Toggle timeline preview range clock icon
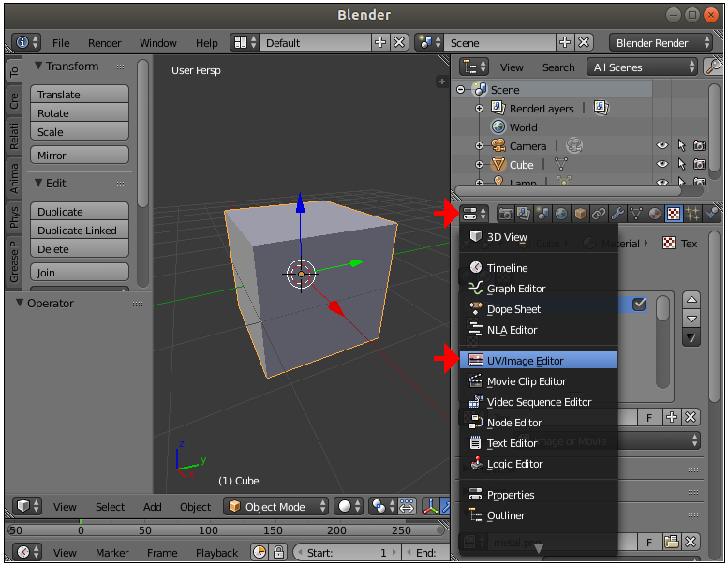This screenshot has height=566, width=728. tap(260, 552)
